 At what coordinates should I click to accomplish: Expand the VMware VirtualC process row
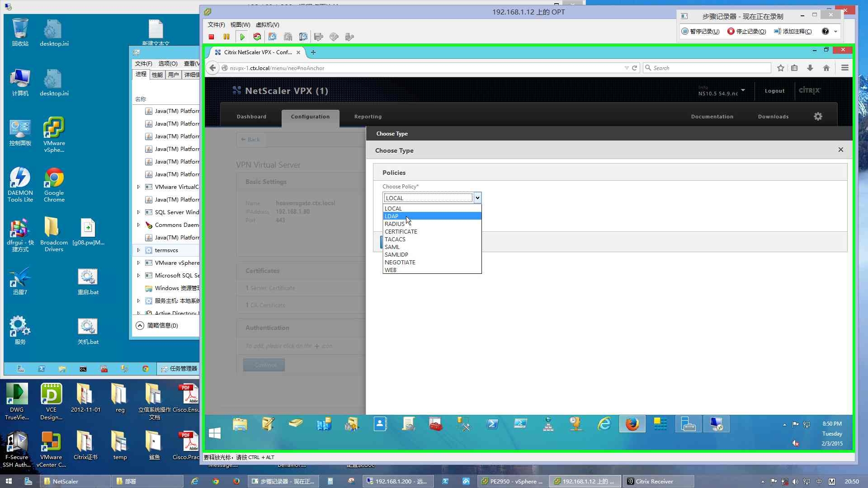coord(138,187)
